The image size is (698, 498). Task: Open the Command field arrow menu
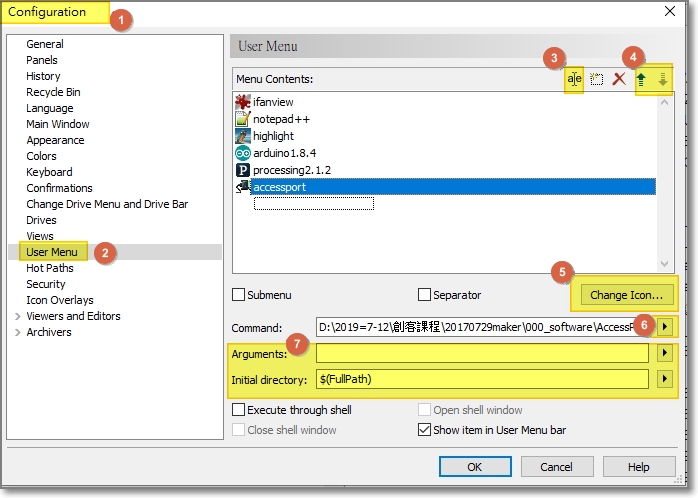663,327
